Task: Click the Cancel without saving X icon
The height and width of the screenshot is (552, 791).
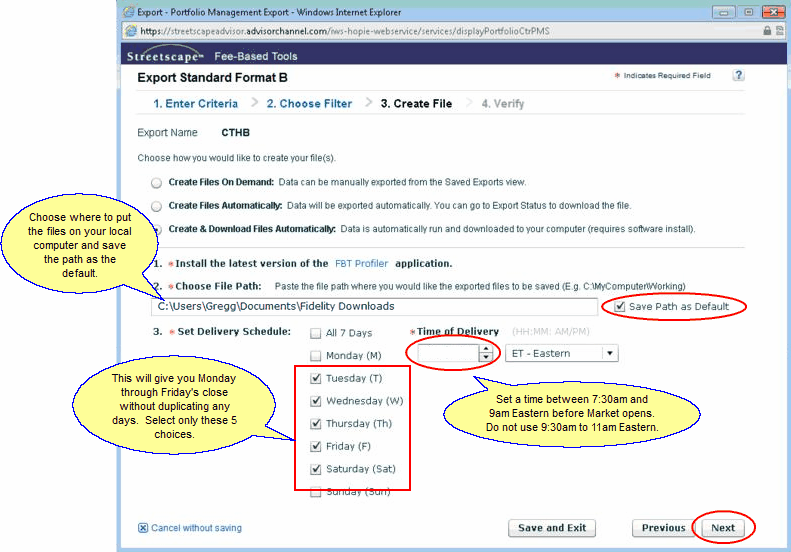Action: pos(143,528)
